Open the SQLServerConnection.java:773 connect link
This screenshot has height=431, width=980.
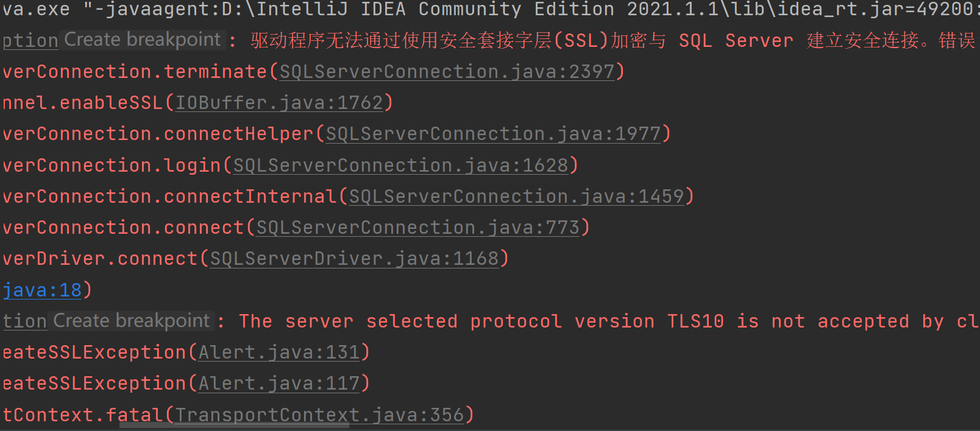pyautogui.click(x=417, y=228)
